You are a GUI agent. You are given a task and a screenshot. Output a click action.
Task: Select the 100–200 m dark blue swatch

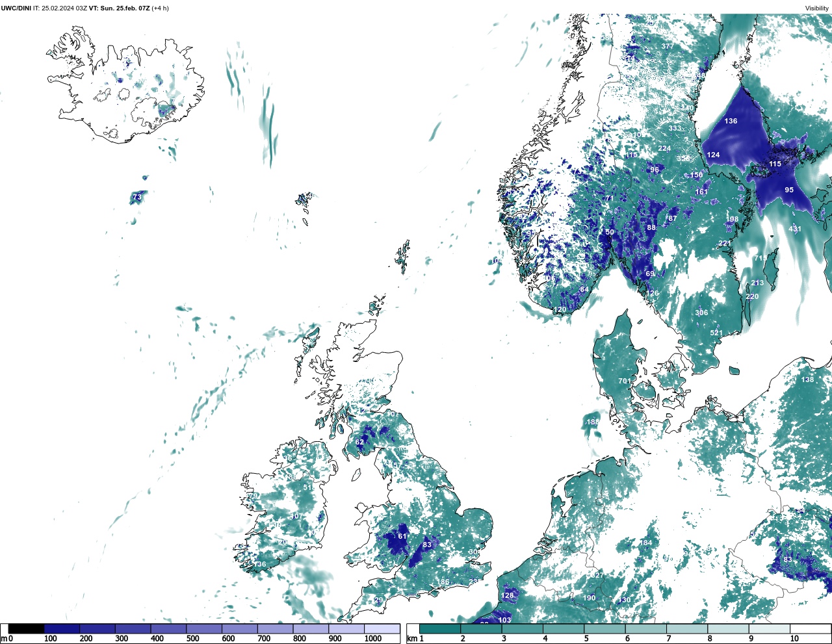[x=62, y=629]
